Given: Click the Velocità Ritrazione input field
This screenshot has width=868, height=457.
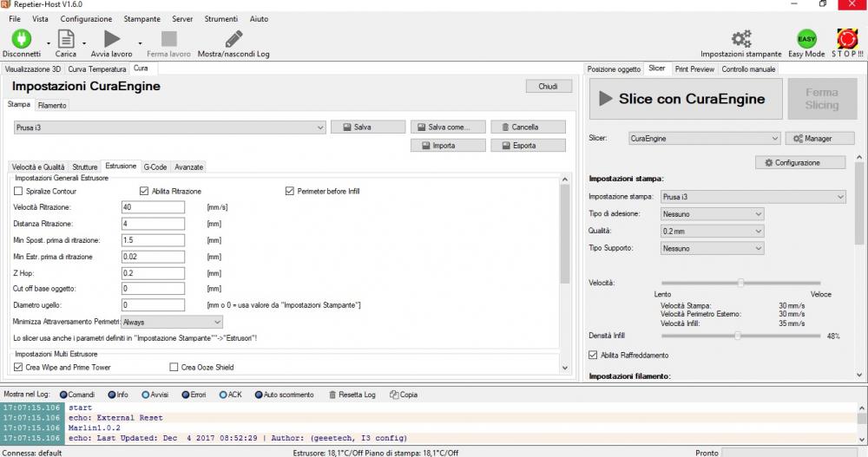Looking at the screenshot, I should tap(153, 207).
